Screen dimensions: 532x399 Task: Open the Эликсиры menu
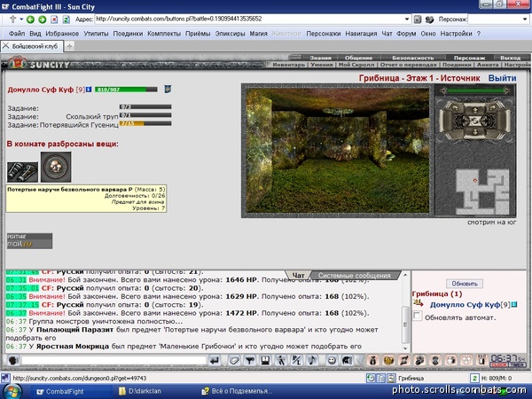(x=230, y=34)
